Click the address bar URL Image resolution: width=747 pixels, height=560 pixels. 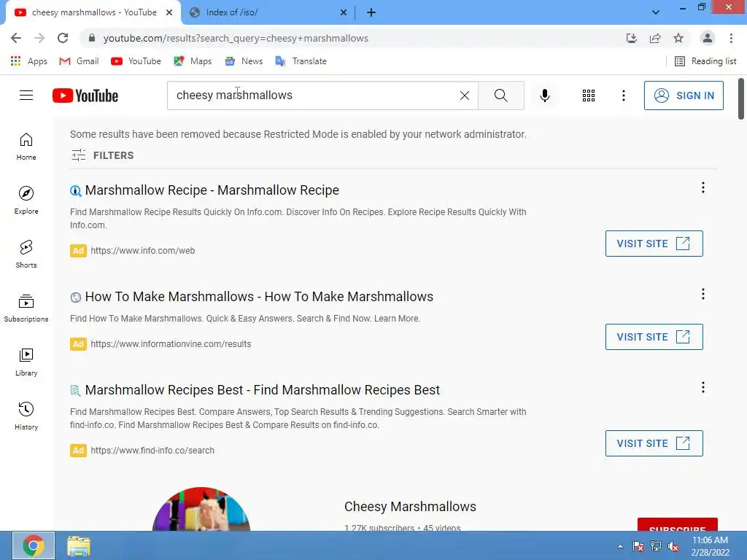coord(236,38)
